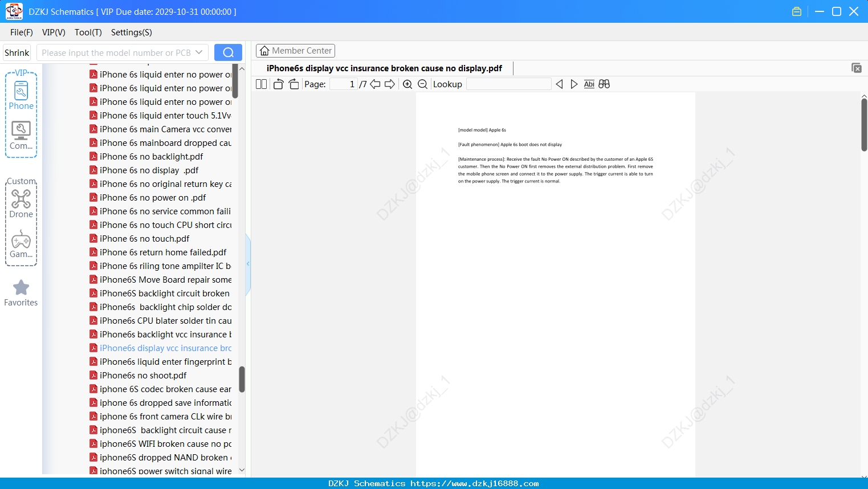Open iPhone6S Move Board repair file
The height and width of the screenshot is (489, 868).
coord(165,279)
